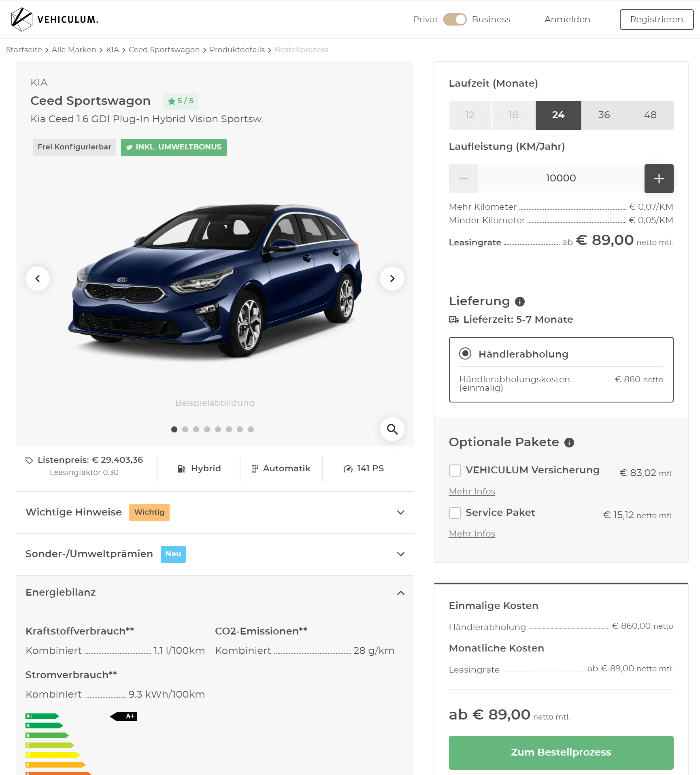Enable the VEHICULUM Versicherung checkbox
Image resolution: width=700 pixels, height=775 pixels.
[455, 471]
